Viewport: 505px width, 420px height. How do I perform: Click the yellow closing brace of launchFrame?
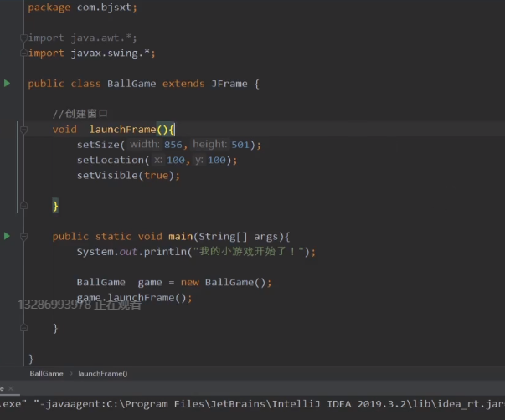tap(55, 206)
